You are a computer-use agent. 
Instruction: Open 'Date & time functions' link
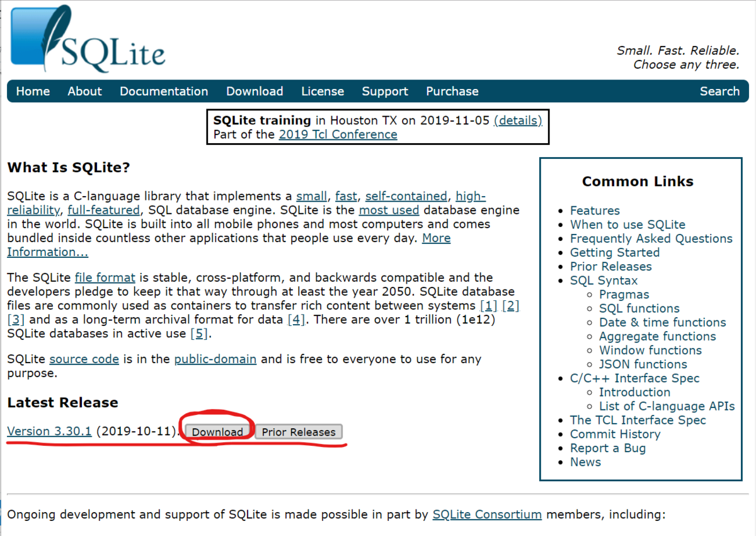coord(663,322)
